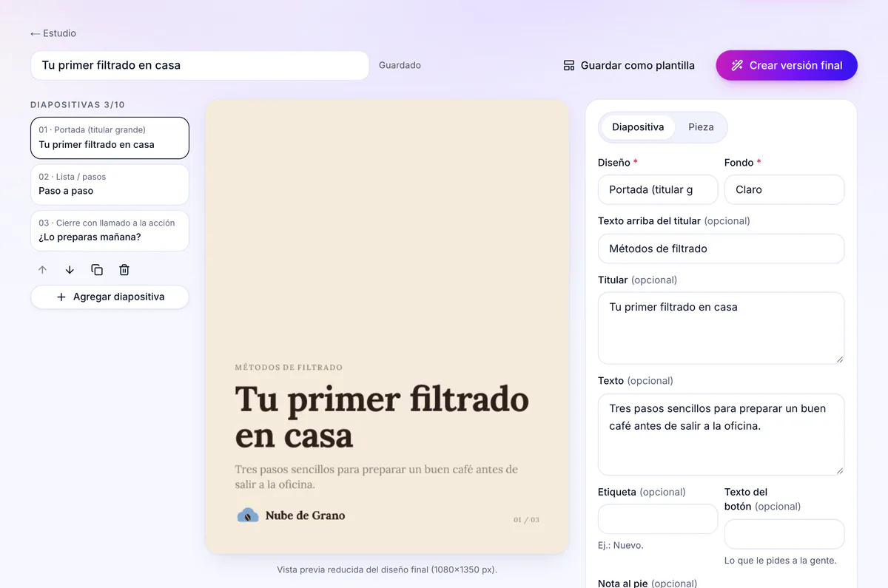Click the MÉTODOS DE FILTRADO preview label
The height and width of the screenshot is (588, 888).
click(x=289, y=368)
